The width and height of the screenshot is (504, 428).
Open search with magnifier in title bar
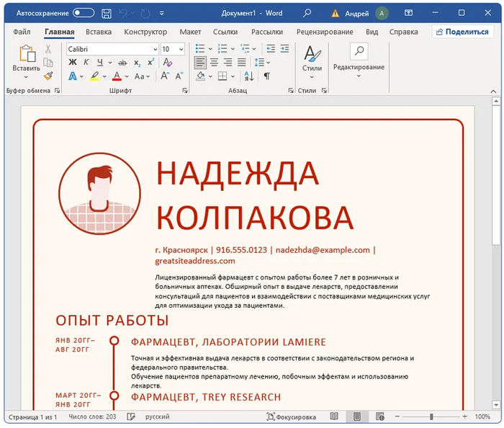pos(307,13)
